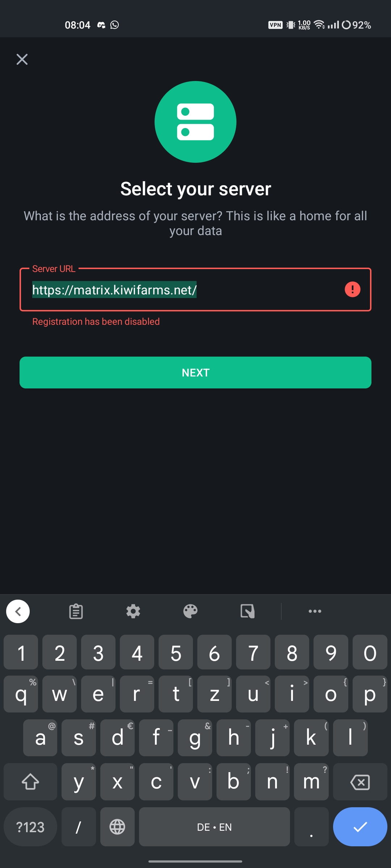The image size is (391, 868).
Task: Tap the VPN status bar indicator
Action: tap(276, 25)
